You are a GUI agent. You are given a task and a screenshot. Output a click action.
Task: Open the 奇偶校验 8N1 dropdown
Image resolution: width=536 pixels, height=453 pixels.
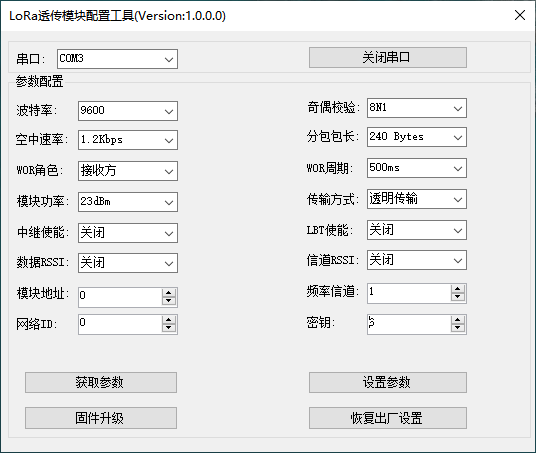[417, 108]
